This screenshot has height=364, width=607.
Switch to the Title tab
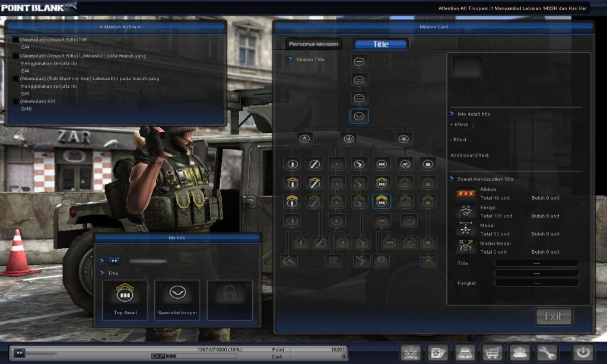[381, 44]
